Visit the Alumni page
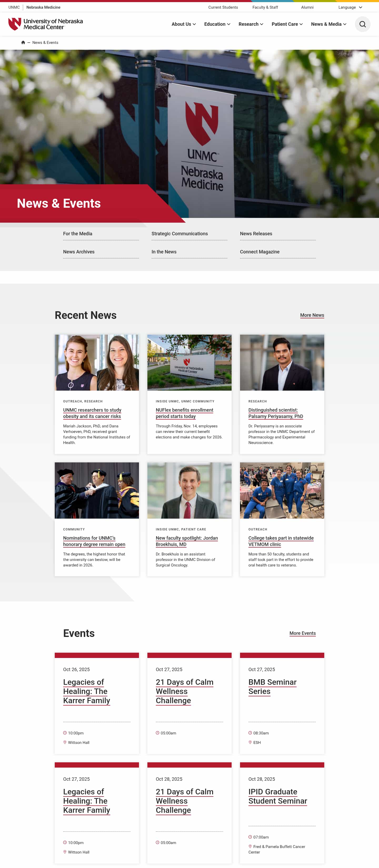 (307, 7)
